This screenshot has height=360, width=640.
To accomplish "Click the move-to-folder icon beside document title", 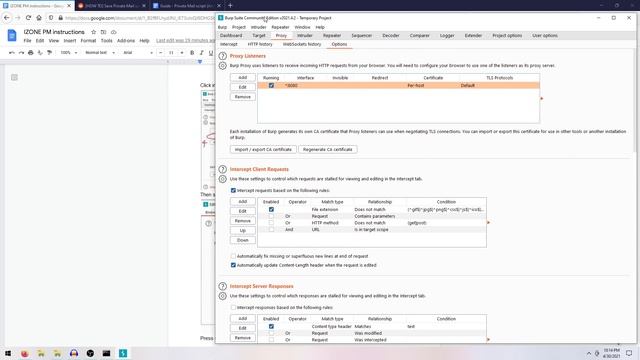I will click(104, 32).
